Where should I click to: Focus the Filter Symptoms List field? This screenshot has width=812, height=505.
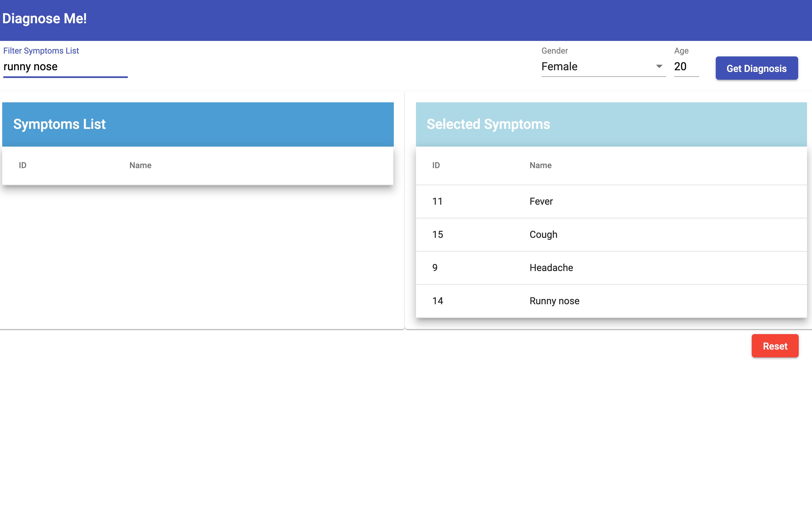coord(65,67)
